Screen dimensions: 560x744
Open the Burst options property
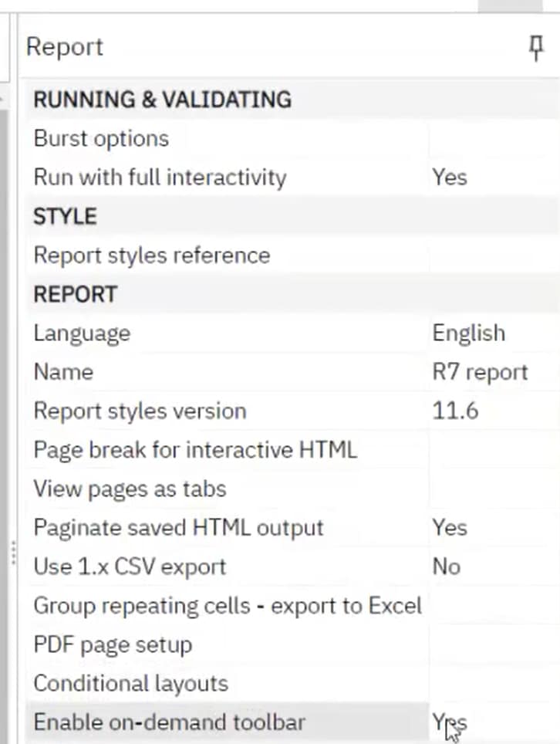101,139
